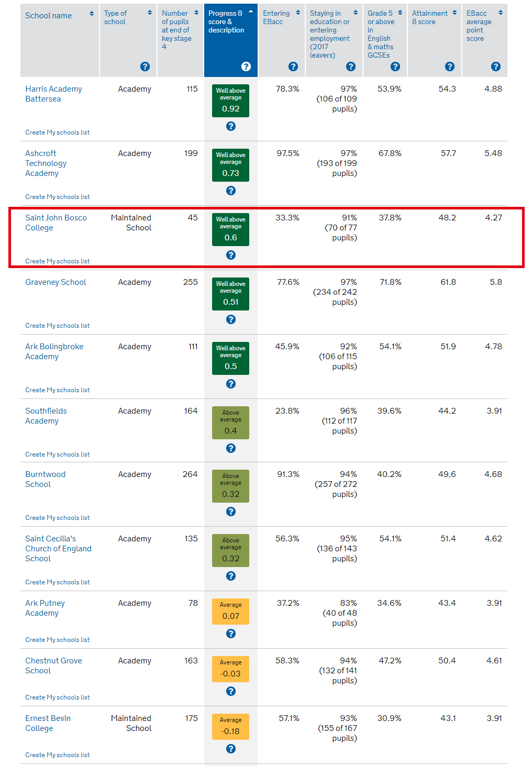This screenshot has height=766, width=532.
Task: Create My schools list under Burntwood School
Action: pos(58,518)
